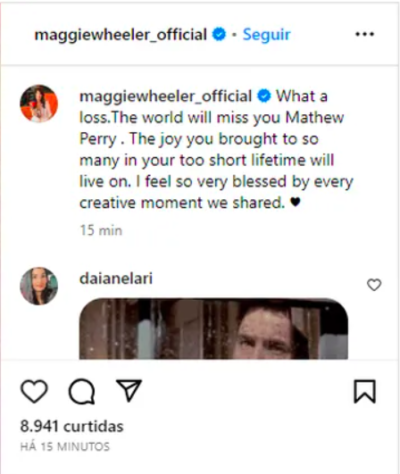Click the HÁ 15 MINUTOS post timestamp
This screenshot has width=400, height=474.
pos(65,447)
